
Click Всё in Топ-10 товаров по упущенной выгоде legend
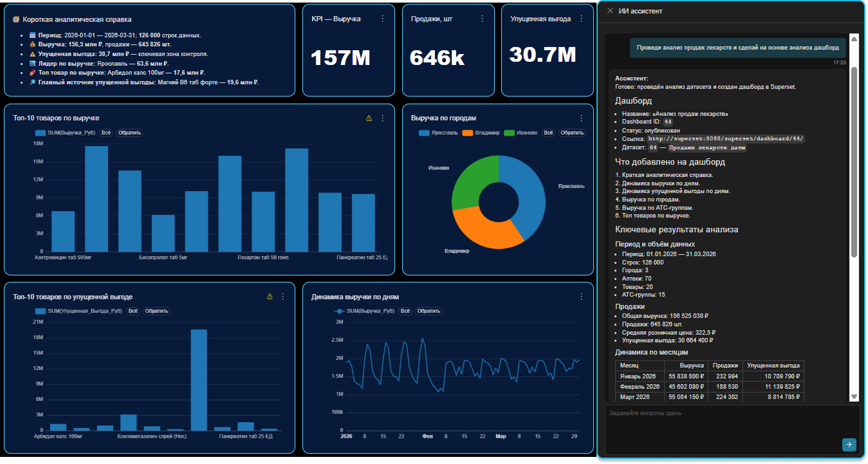pyautogui.click(x=133, y=311)
